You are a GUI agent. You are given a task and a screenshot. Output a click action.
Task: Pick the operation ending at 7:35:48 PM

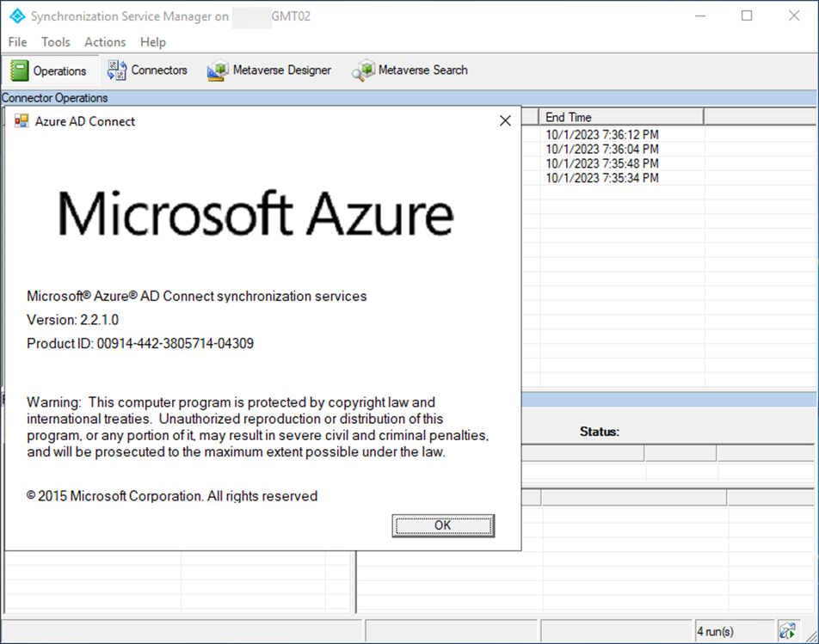[601, 163]
